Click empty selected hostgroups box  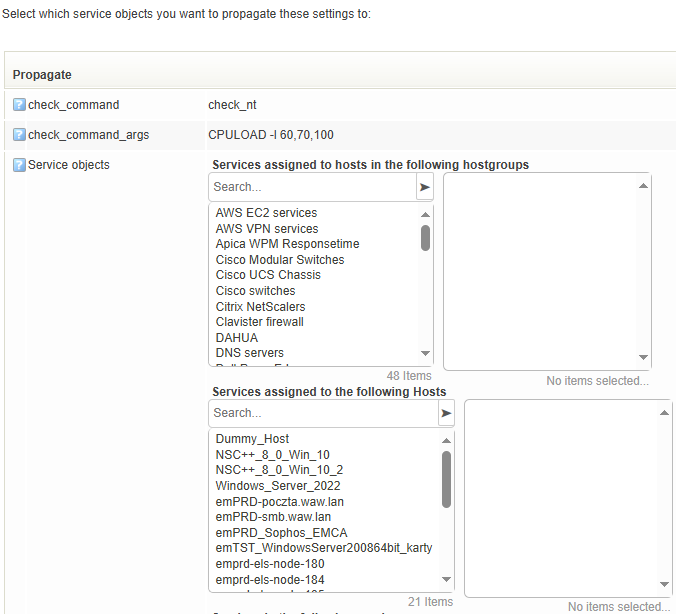click(x=547, y=271)
